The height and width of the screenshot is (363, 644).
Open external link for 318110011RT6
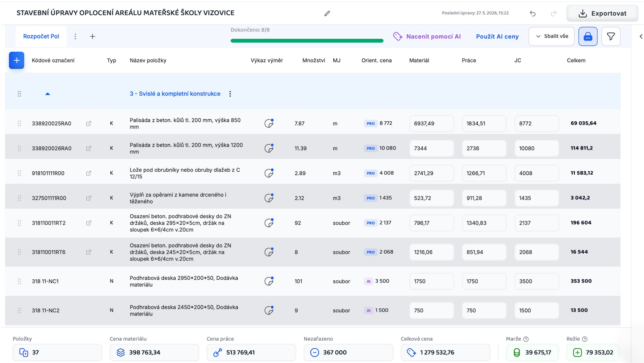[x=88, y=252]
